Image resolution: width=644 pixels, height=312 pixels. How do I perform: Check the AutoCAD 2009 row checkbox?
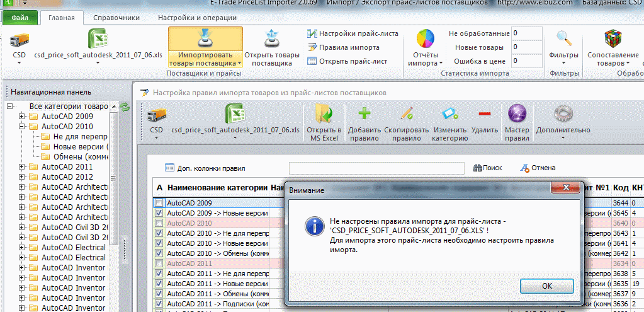click(159, 203)
